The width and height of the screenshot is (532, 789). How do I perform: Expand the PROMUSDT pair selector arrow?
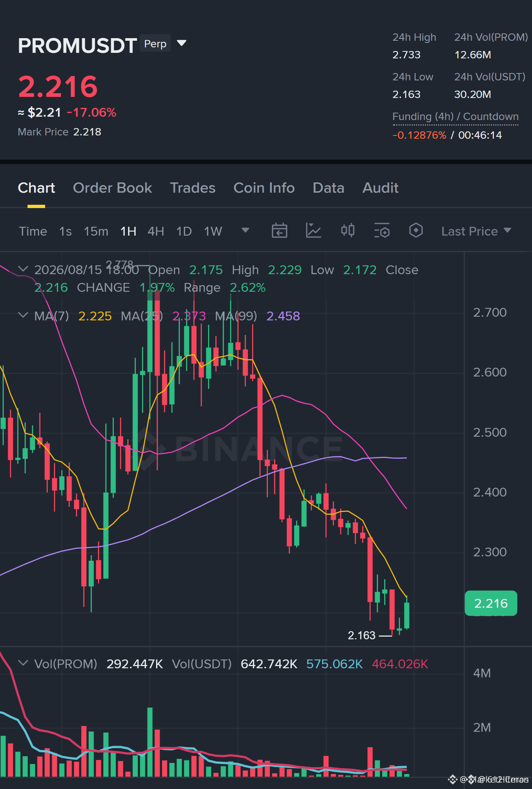tap(182, 43)
